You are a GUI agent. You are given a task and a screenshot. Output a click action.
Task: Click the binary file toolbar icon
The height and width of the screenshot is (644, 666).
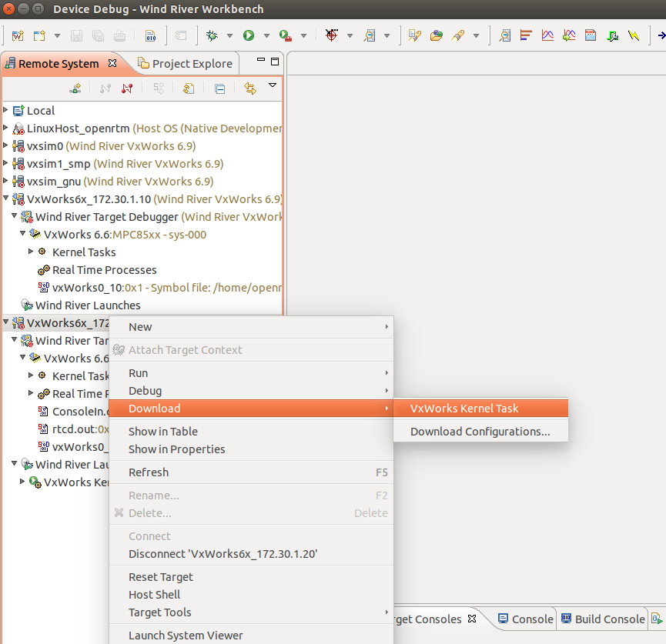click(150, 35)
